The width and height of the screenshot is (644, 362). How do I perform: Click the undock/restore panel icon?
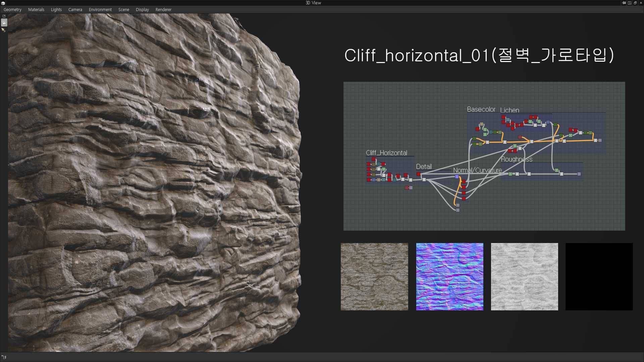pos(635,3)
